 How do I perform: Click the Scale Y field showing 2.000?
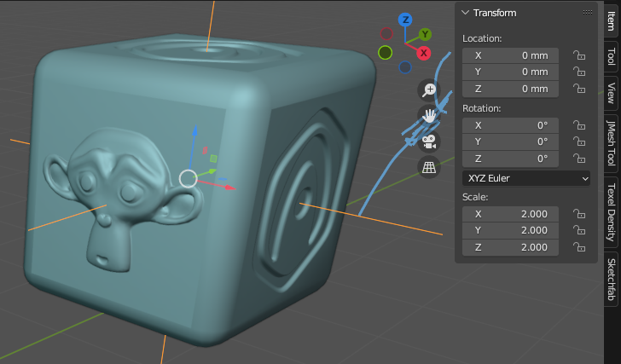click(x=510, y=231)
